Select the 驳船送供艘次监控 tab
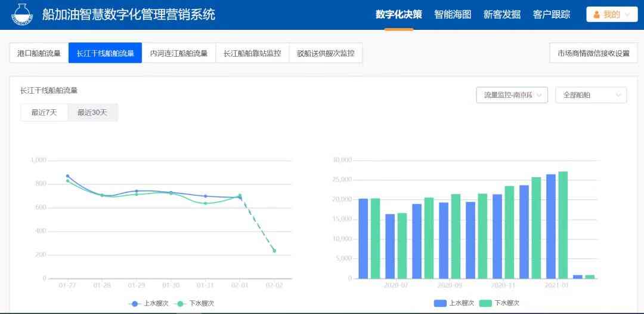Screen dimensions: 644x314 pyautogui.click(x=326, y=53)
